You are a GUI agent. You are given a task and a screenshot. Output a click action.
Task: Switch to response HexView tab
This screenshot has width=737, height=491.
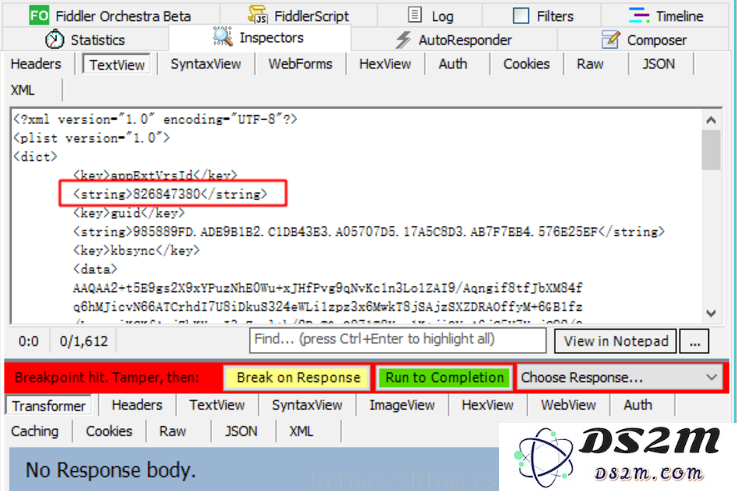487,405
